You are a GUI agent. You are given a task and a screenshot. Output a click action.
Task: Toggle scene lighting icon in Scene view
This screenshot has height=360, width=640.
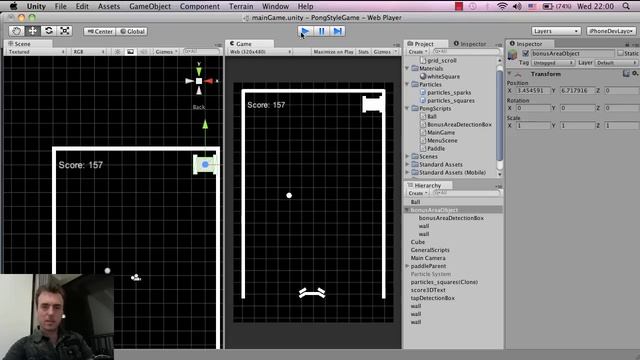pyautogui.click(x=118, y=52)
